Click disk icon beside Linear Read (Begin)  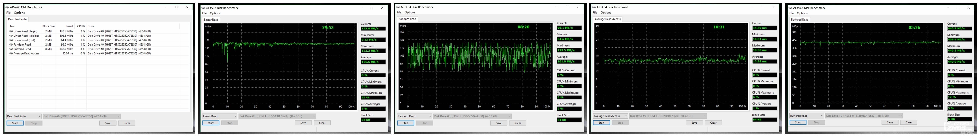(x=11, y=31)
